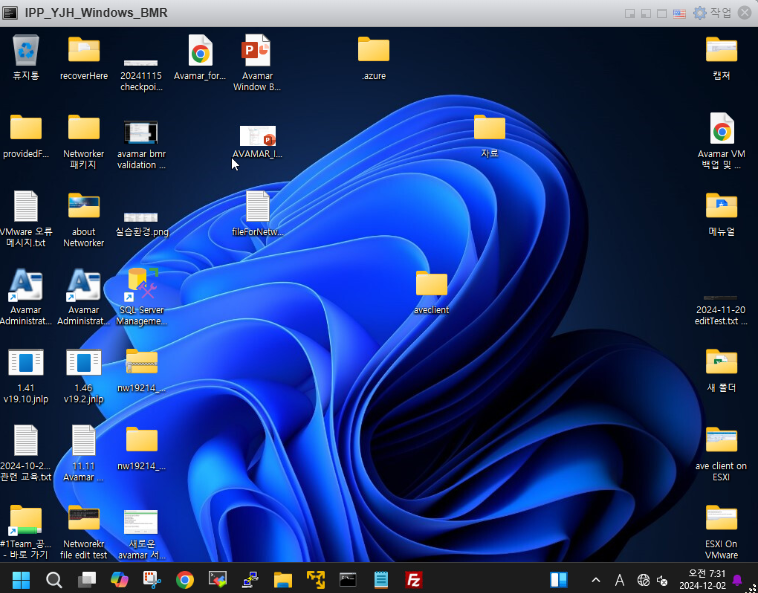
Task: Launch Copilot from the taskbar
Action: (x=119, y=579)
